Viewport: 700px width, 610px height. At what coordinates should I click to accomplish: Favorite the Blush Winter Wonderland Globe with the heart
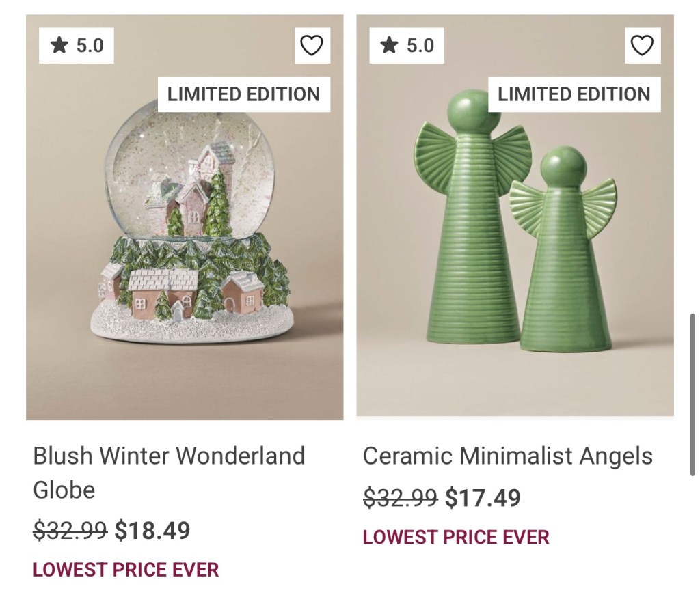(312, 46)
